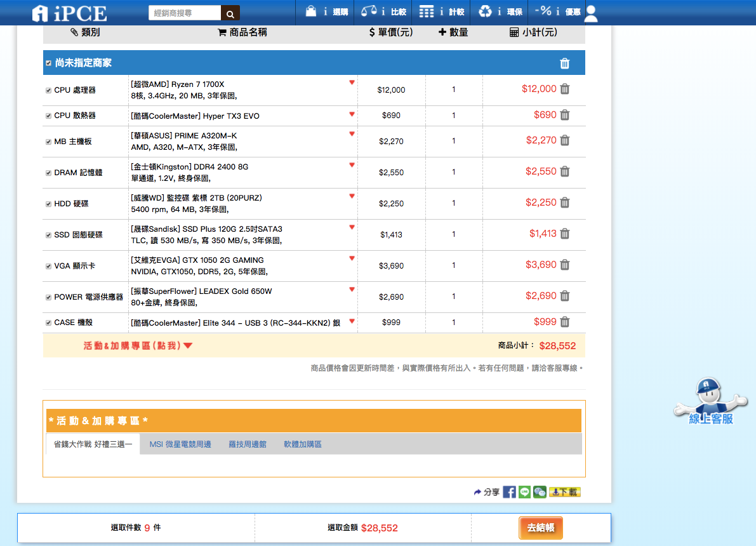Screen dimensions: 756x546
Task: Open dropdown arrow for PRIME A320M-K motherboard
Action: point(352,134)
